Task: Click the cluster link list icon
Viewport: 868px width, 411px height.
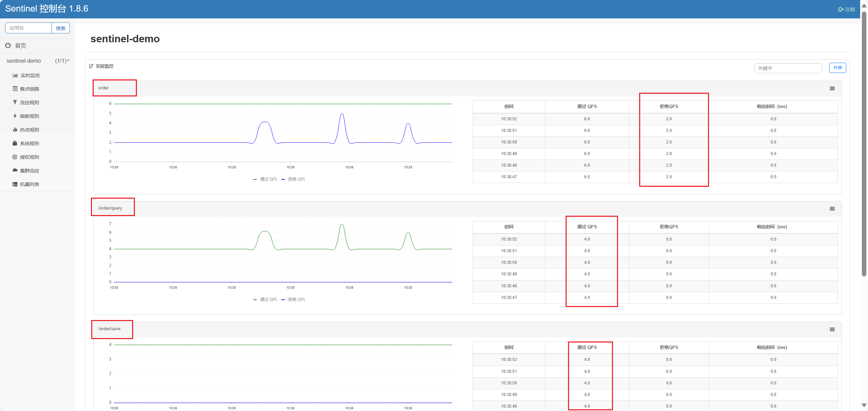Action: point(15,89)
